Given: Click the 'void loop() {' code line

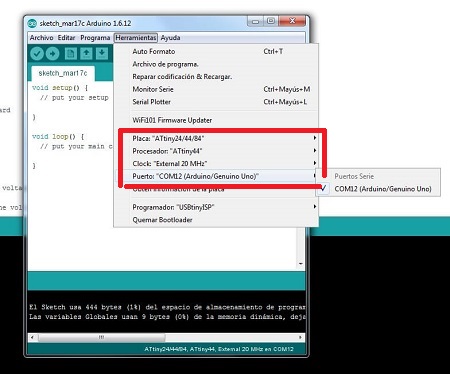Looking at the screenshot, I should pyautogui.click(x=58, y=137).
